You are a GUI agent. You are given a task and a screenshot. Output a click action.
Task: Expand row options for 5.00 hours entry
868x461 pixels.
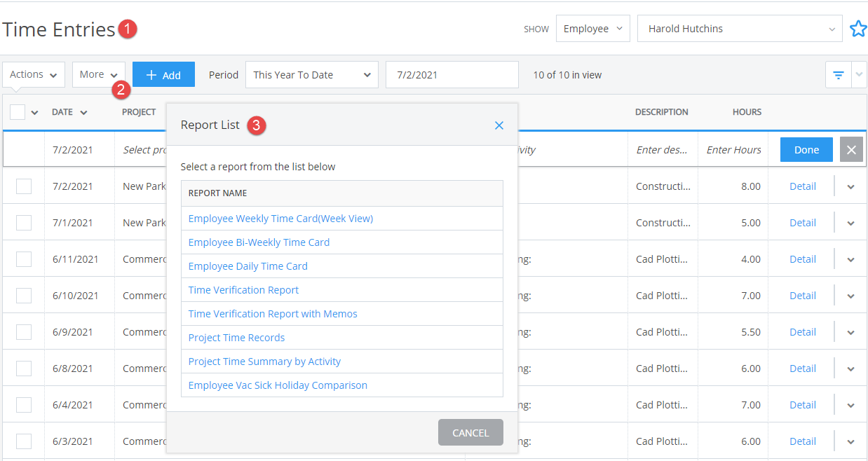coord(851,223)
